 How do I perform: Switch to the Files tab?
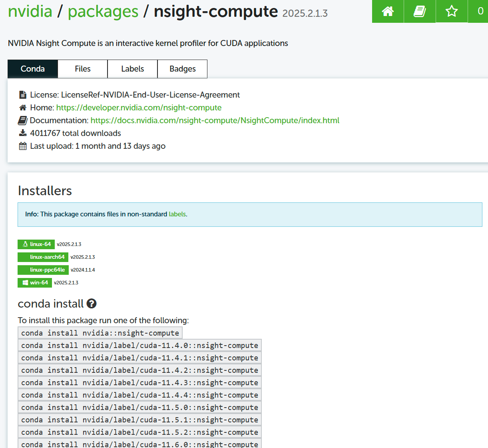[83, 69]
